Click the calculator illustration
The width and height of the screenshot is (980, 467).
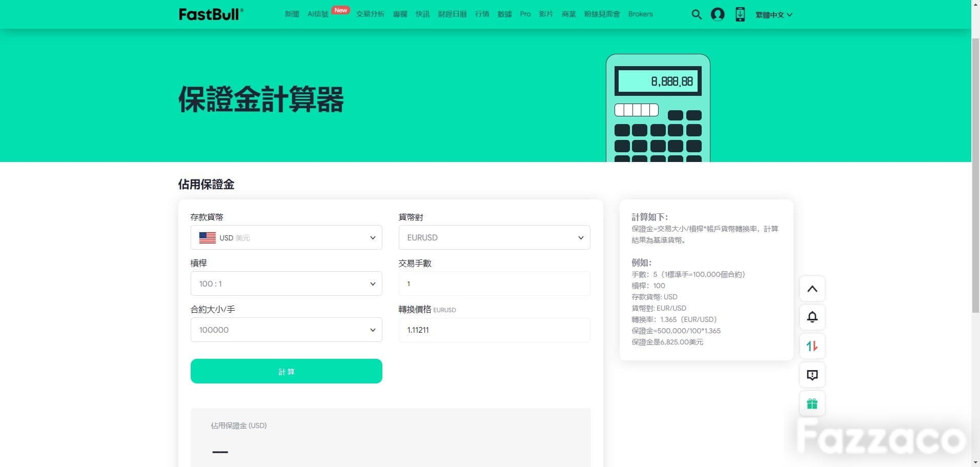[658, 108]
